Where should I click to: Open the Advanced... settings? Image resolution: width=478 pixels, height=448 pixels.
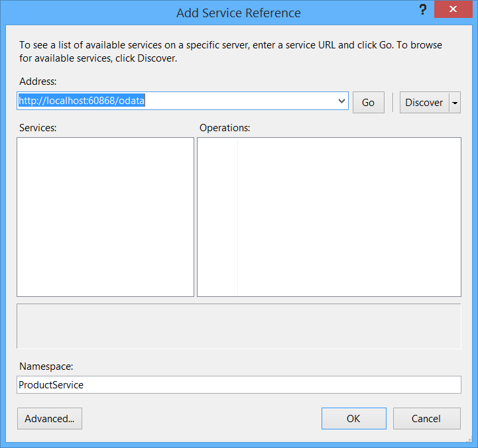[x=50, y=419]
